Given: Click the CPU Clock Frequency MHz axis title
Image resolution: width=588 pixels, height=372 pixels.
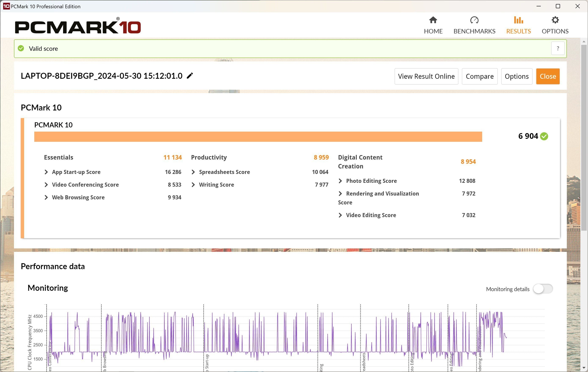Looking at the screenshot, I should 30,342.
